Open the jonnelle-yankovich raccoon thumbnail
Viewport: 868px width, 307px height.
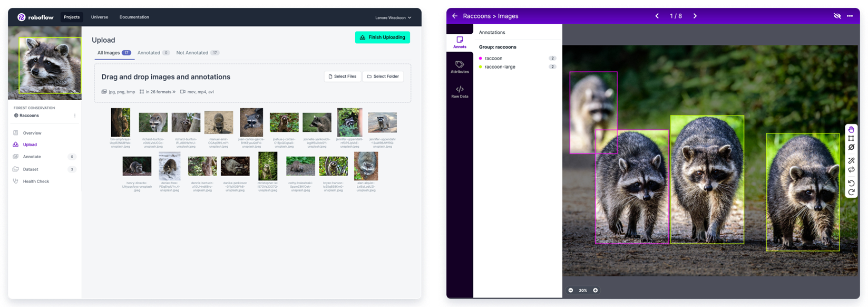[317, 123]
